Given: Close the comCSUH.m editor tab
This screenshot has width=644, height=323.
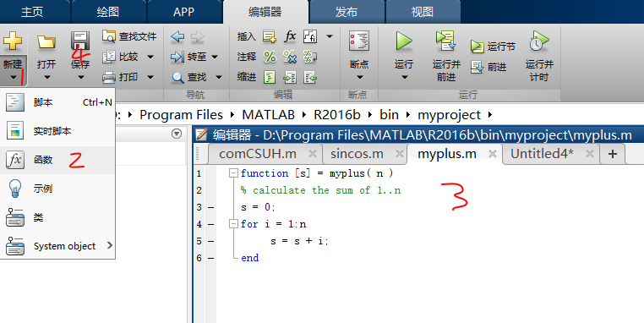Looking at the screenshot, I should coord(313,154).
